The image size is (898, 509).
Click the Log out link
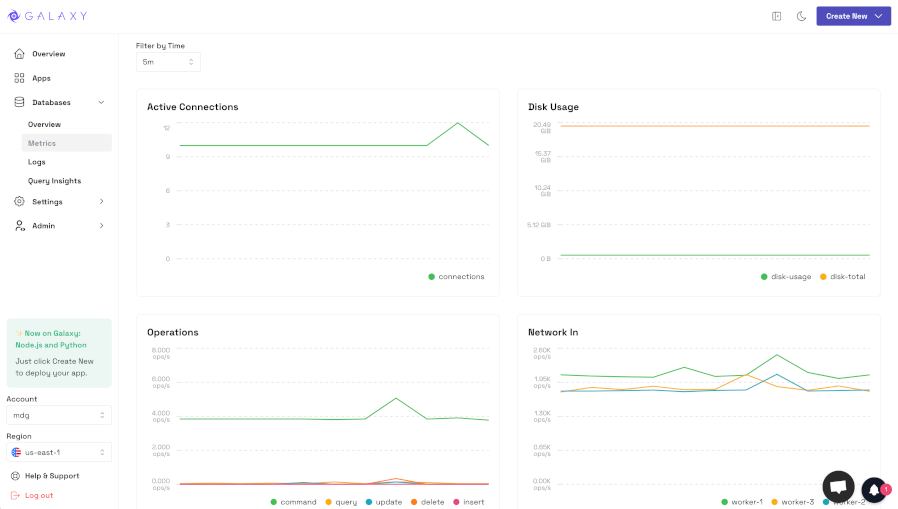point(39,495)
